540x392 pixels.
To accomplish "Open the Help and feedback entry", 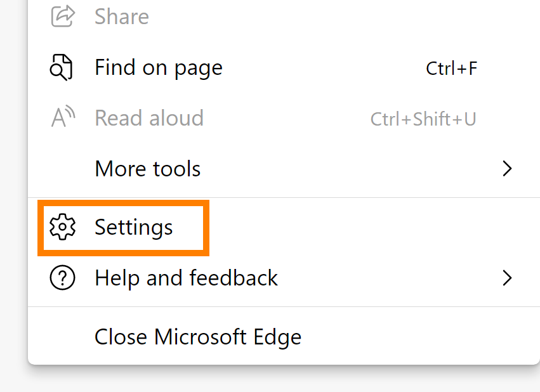I will coord(186,278).
